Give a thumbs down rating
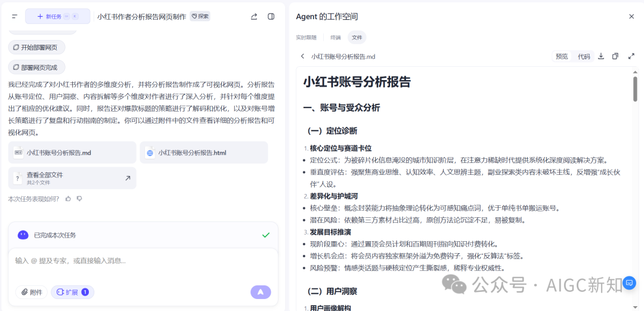The height and width of the screenshot is (311, 644). 80,199
